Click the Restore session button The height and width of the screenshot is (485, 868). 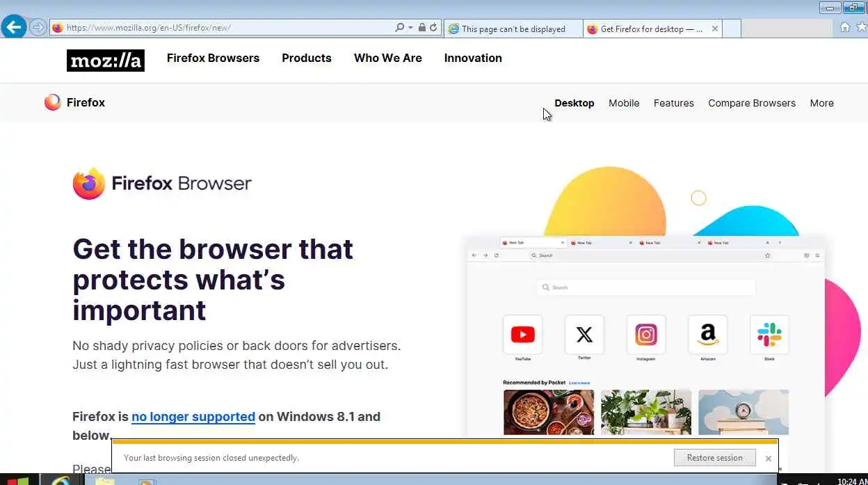coord(714,458)
